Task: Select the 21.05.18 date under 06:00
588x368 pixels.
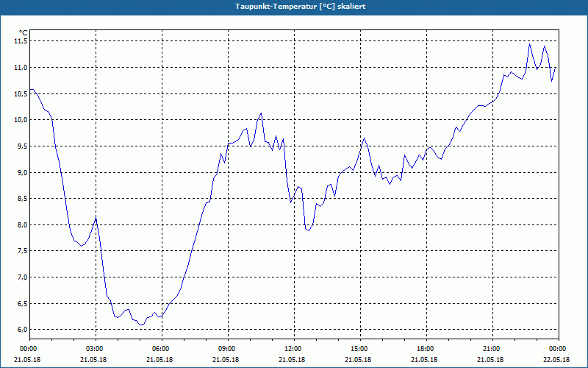Action: pos(159,359)
